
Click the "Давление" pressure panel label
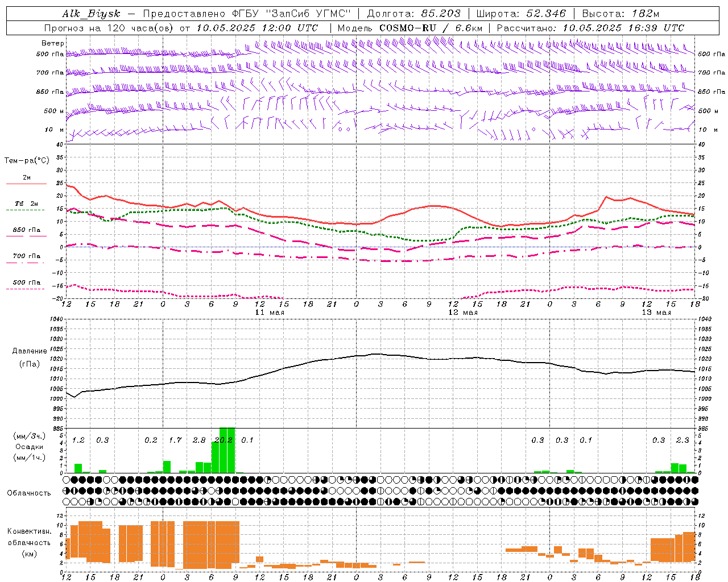click(x=30, y=351)
